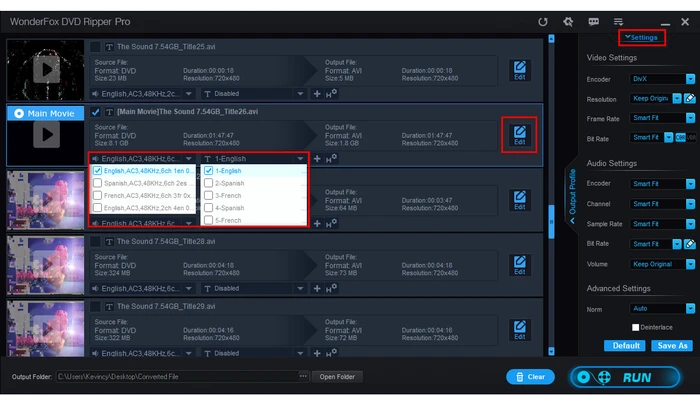Customize audio bit rate with pencil icon

click(690, 244)
